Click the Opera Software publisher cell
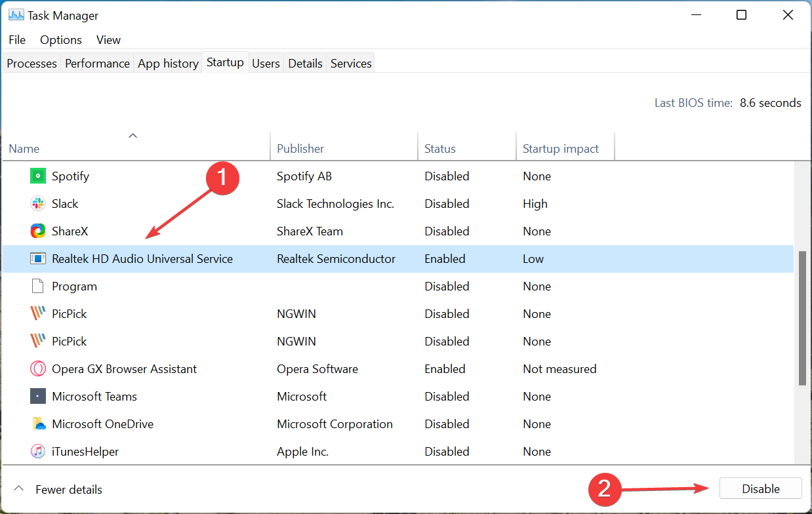812x514 pixels. pyautogui.click(x=317, y=369)
